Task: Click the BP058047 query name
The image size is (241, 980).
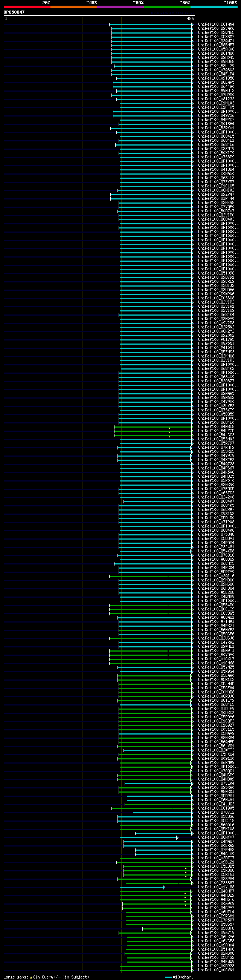Action: (x=14, y=12)
